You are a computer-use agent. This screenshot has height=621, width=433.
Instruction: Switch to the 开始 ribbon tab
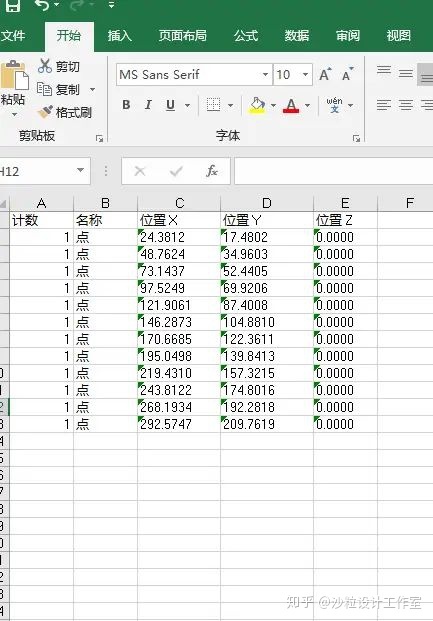point(69,36)
